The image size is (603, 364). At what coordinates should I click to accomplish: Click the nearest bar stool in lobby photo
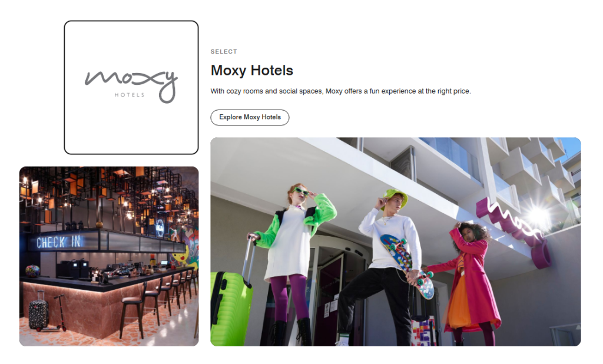coord(132,310)
